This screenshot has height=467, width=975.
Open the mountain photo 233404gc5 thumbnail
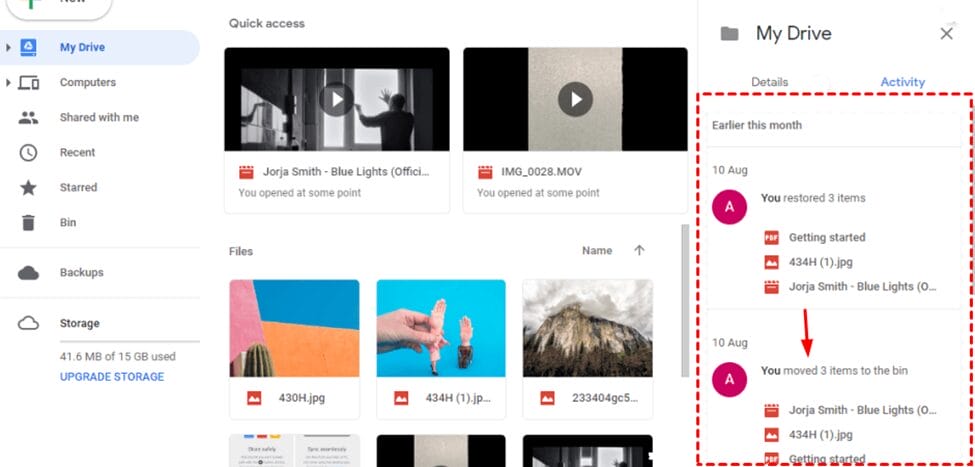tap(587, 326)
